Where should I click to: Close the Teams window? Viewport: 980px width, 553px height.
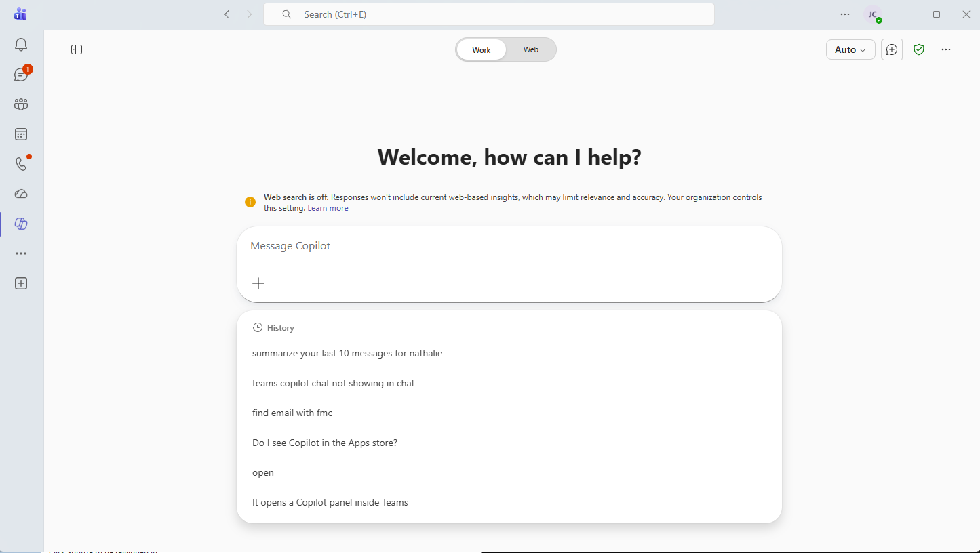[966, 14]
